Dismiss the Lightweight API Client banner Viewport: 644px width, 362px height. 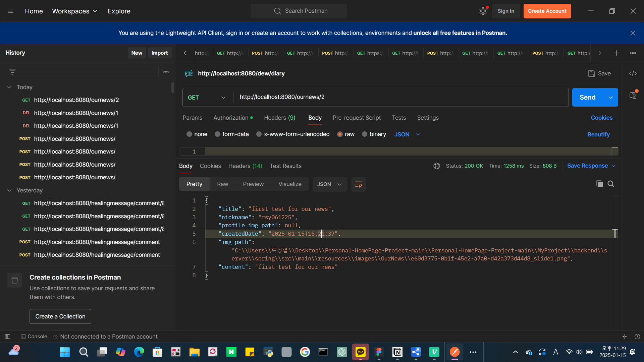click(x=633, y=33)
